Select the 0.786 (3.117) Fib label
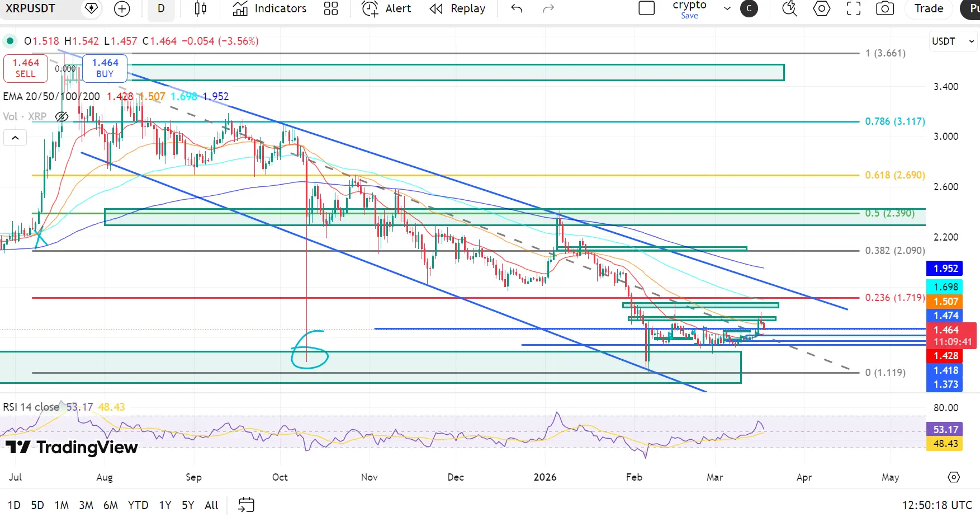The height and width of the screenshot is (517, 980). [x=895, y=121]
